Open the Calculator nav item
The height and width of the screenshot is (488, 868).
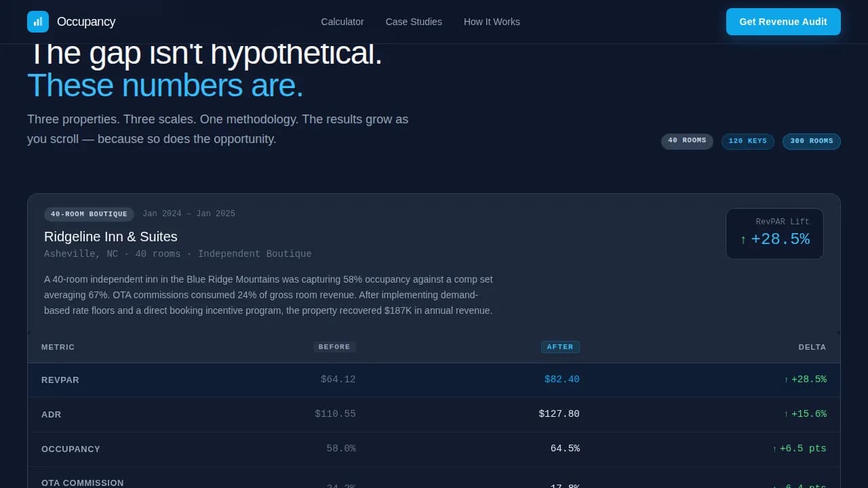coord(342,22)
